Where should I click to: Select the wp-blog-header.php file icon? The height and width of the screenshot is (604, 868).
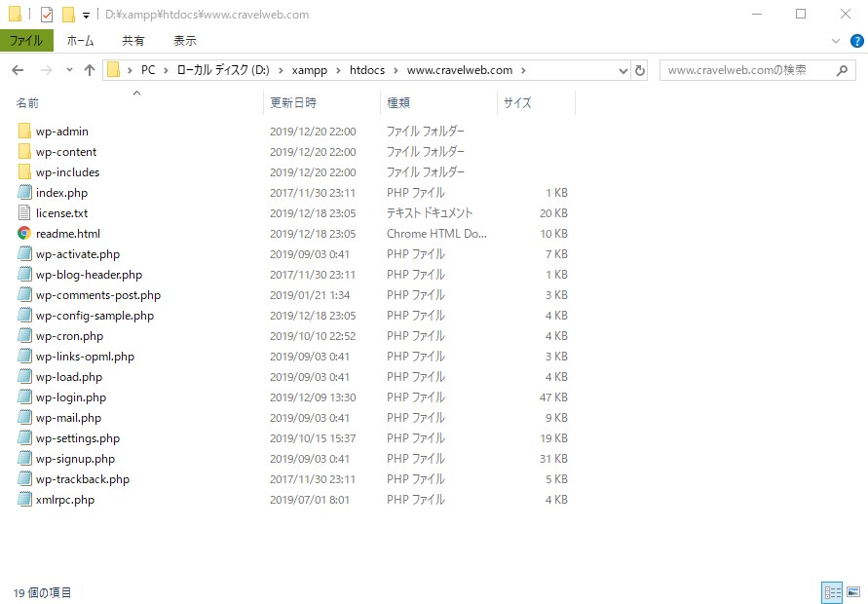pyautogui.click(x=24, y=275)
